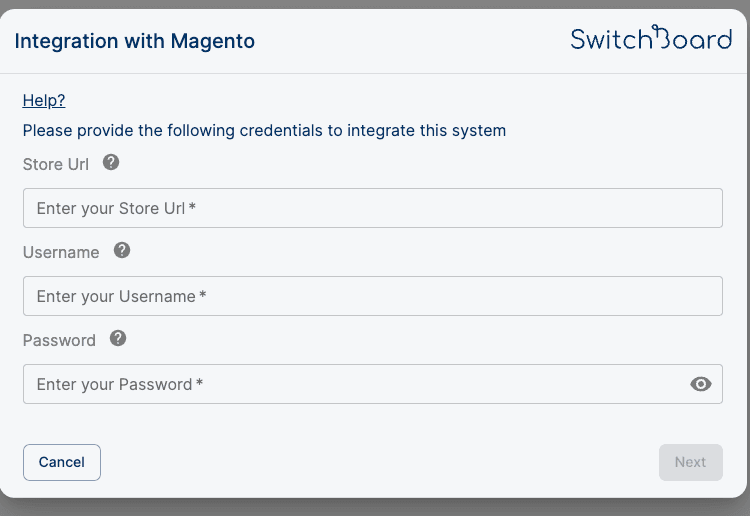Open the Help? link
This screenshot has height=516, width=750.
pyautogui.click(x=44, y=100)
